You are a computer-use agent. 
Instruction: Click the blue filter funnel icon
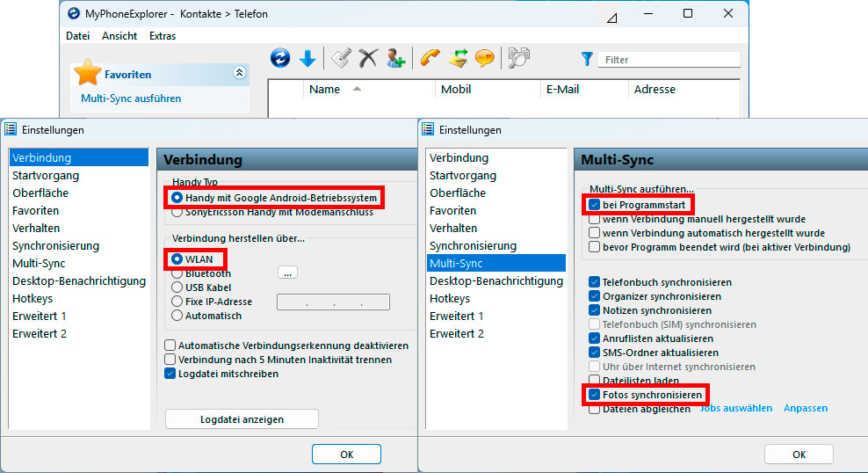[x=587, y=59]
